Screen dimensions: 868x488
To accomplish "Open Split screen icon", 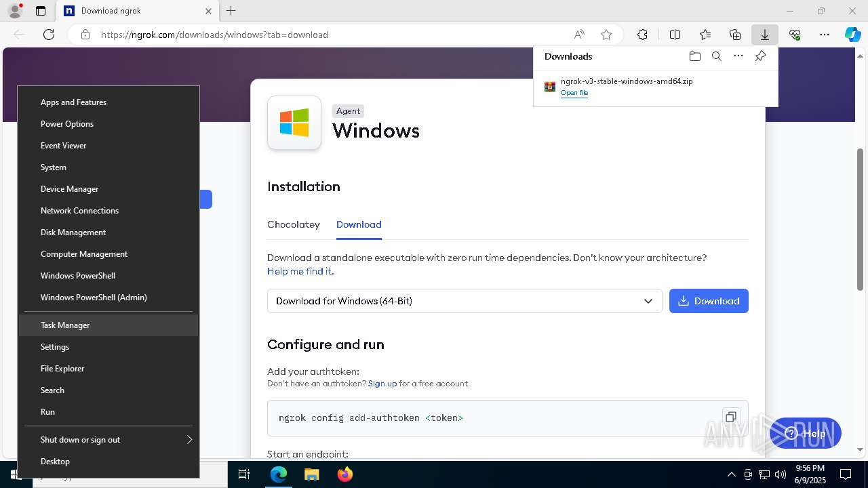I will click(x=675, y=35).
